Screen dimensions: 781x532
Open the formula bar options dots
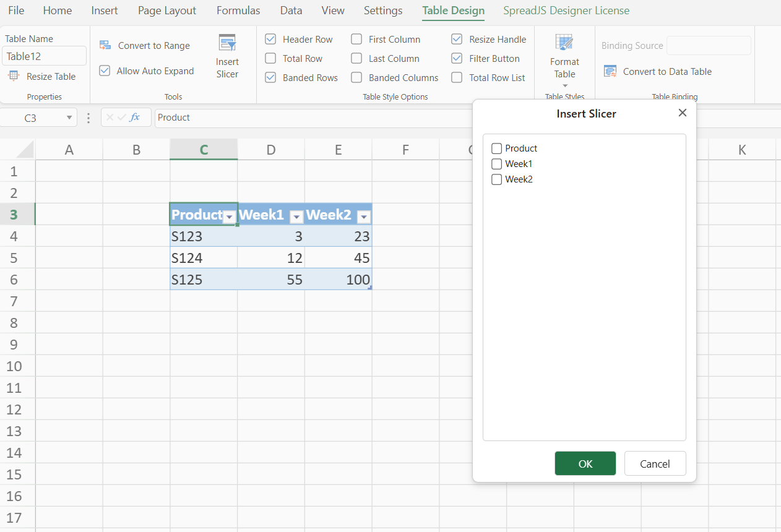tap(88, 118)
